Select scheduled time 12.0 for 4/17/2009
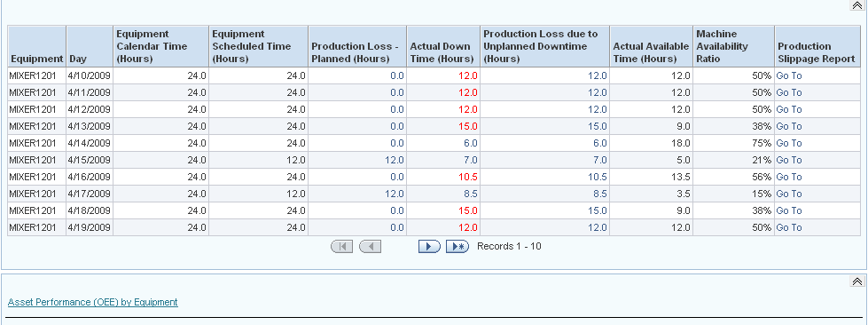Viewport: 868px width, 325px height. pos(258,194)
